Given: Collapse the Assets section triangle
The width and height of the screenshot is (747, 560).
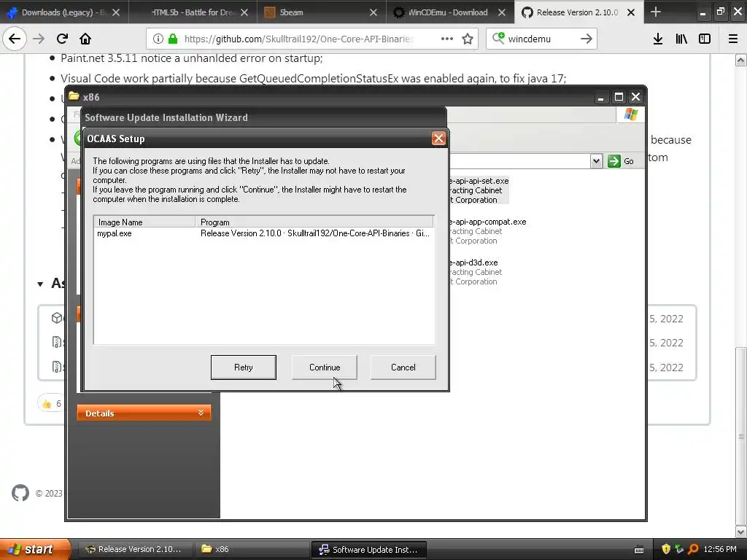Looking at the screenshot, I should pos(41,284).
